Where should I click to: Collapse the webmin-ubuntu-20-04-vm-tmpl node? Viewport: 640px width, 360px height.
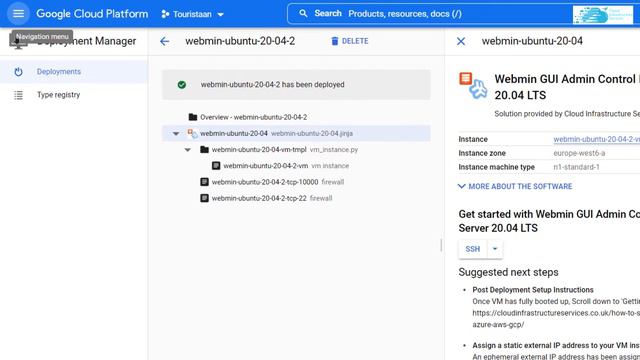pyautogui.click(x=187, y=150)
